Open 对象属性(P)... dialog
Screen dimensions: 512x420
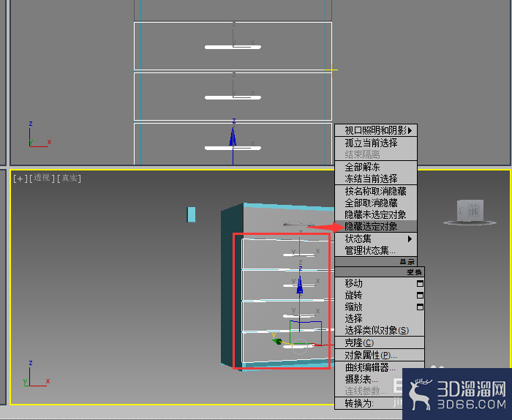pyautogui.click(x=380, y=355)
